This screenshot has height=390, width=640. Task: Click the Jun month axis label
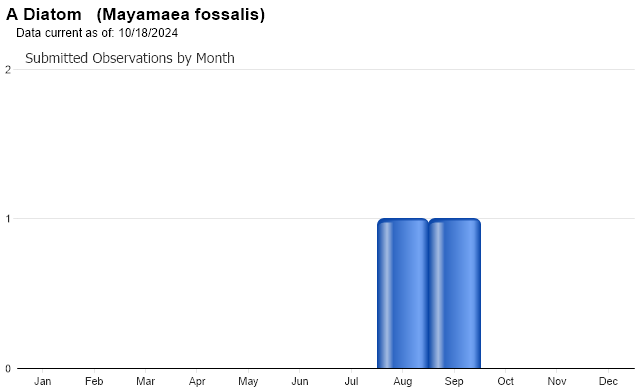coord(300,381)
